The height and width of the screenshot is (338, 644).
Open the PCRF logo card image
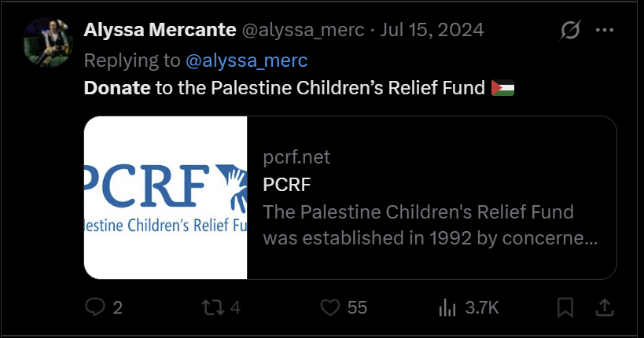pos(165,197)
